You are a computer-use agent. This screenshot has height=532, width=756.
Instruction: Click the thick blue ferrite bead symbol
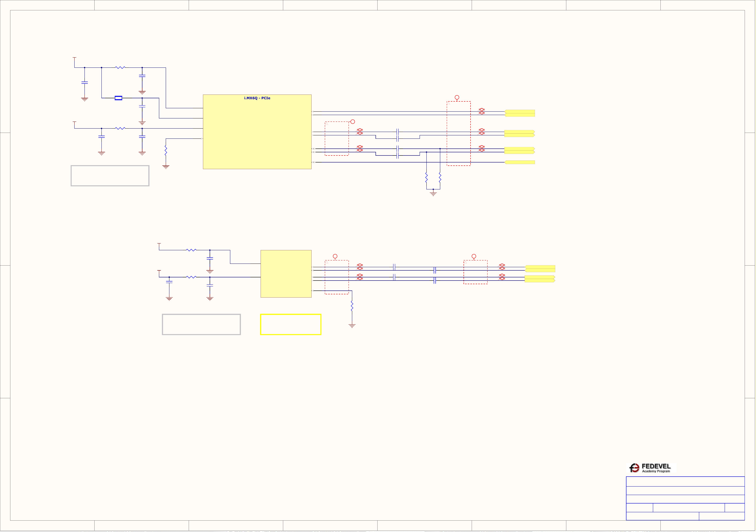(119, 98)
